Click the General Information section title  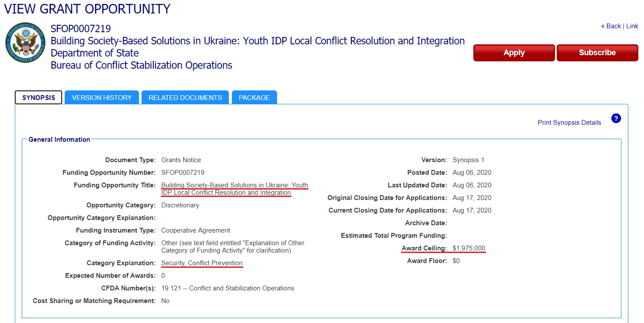(x=59, y=140)
